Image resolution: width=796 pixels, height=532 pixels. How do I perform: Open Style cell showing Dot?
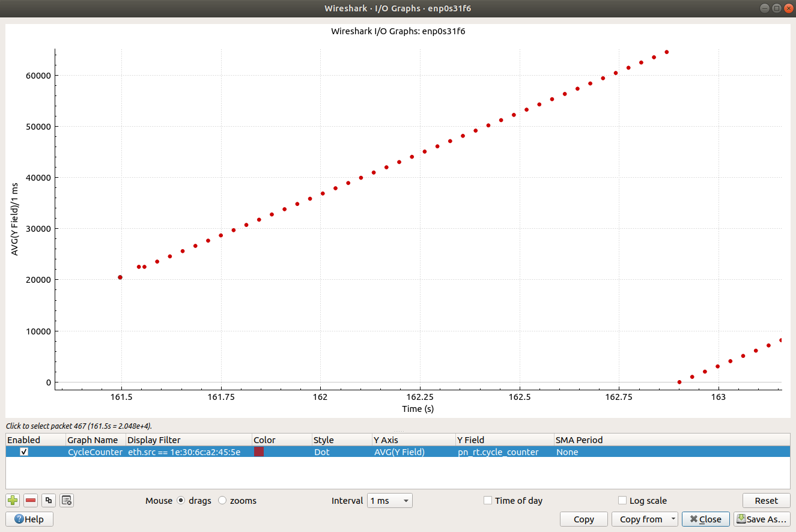click(341, 452)
